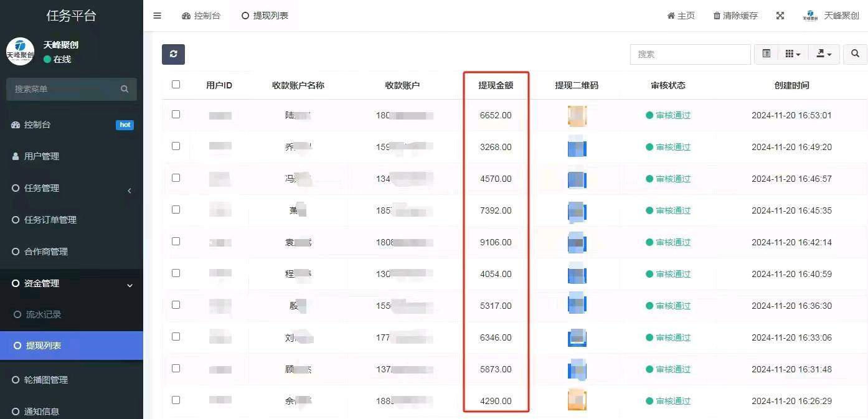
Task: Click the hamburger menu toggle icon
Action: point(157,16)
